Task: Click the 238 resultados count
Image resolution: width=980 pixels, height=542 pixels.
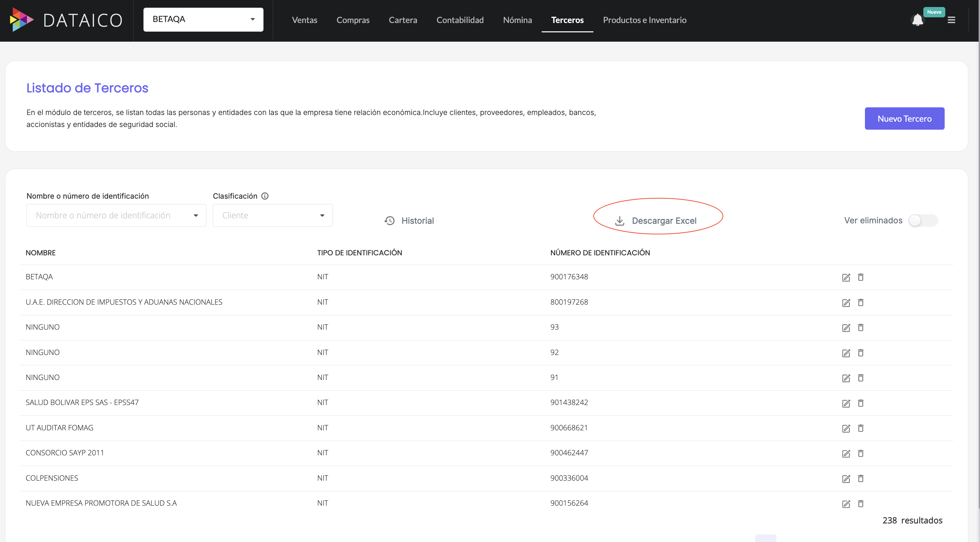Action: [x=912, y=520]
